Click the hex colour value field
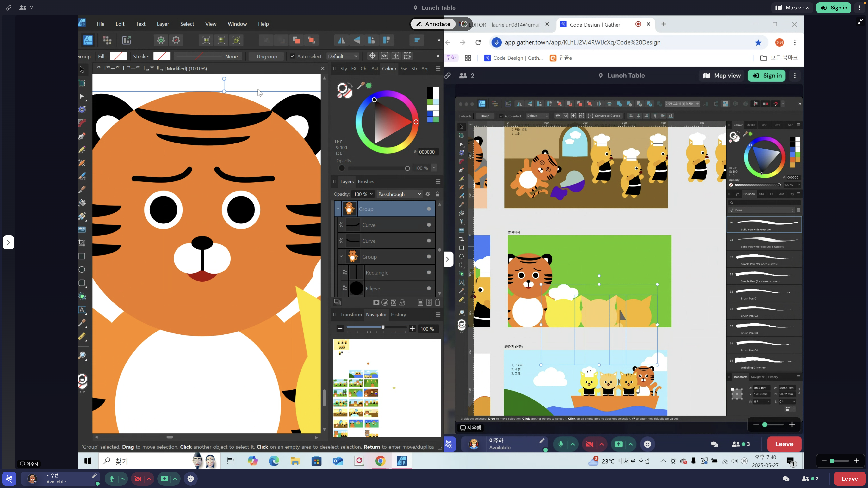This screenshot has height=488, width=868. (428, 152)
